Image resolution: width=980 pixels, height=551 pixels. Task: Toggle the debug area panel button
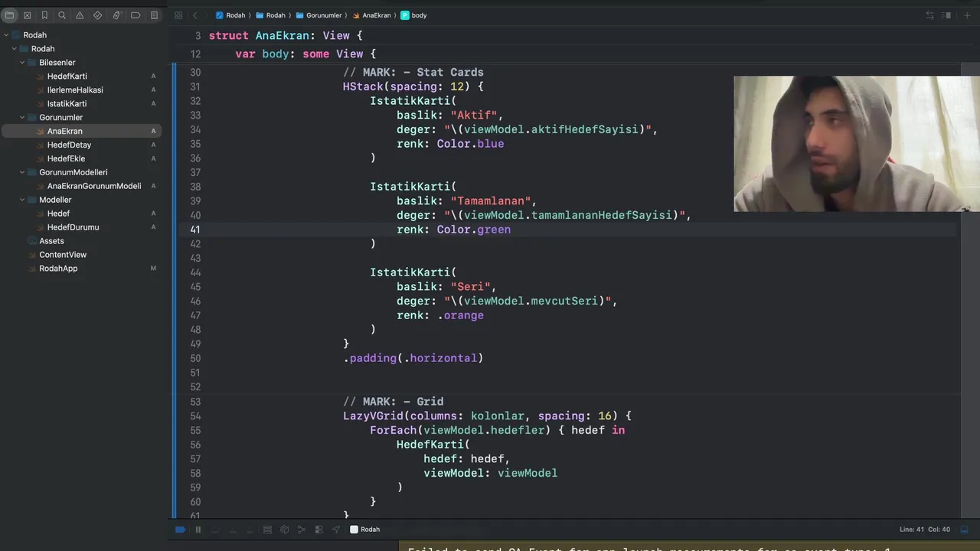point(965,530)
